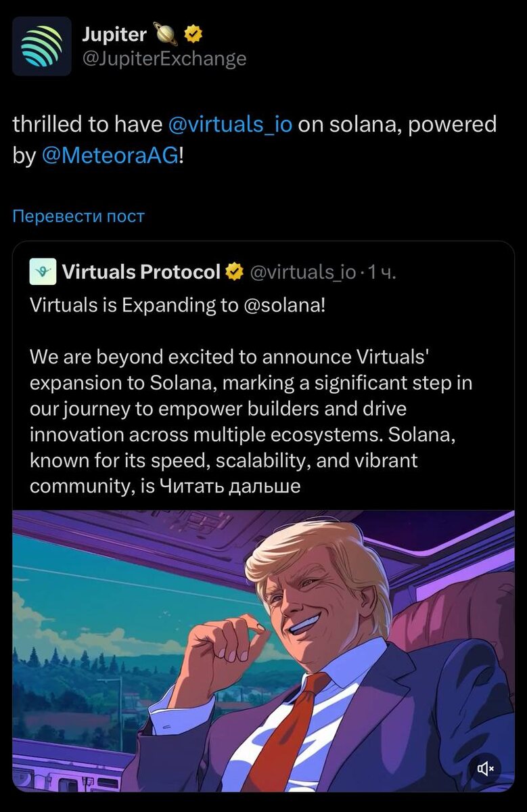The image size is (527, 812).
Task: Open the quoted post via its headline text
Action: (x=178, y=305)
